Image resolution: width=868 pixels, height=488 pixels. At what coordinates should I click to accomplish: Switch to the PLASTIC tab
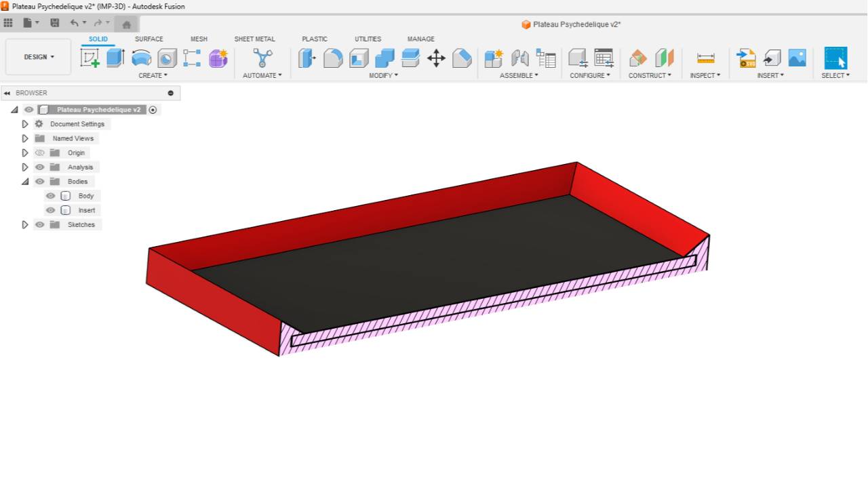coord(315,39)
